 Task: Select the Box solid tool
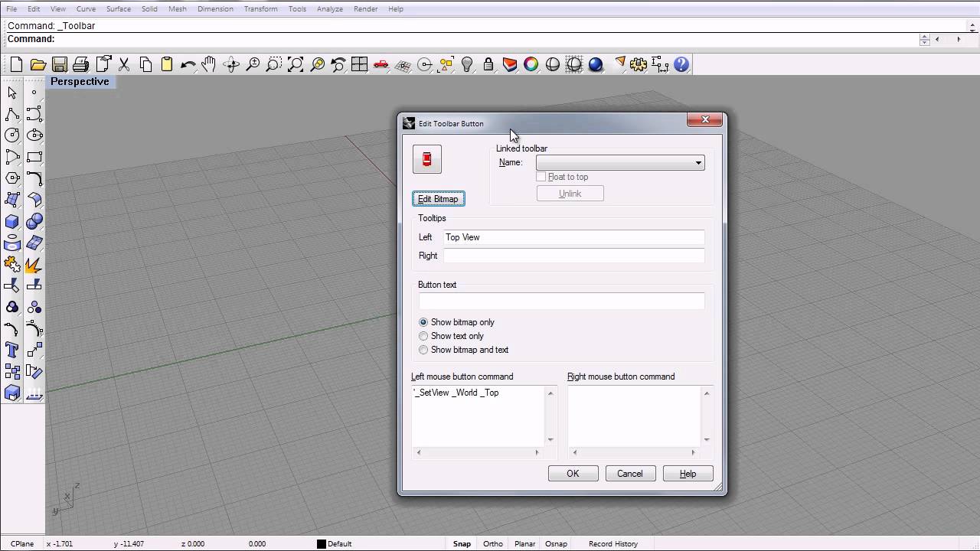(12, 221)
